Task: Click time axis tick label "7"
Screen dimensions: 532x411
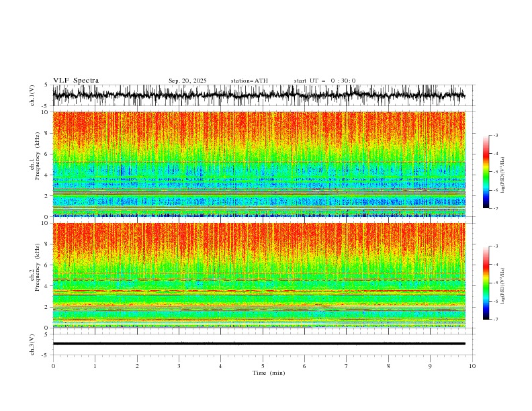Action: [x=347, y=366]
